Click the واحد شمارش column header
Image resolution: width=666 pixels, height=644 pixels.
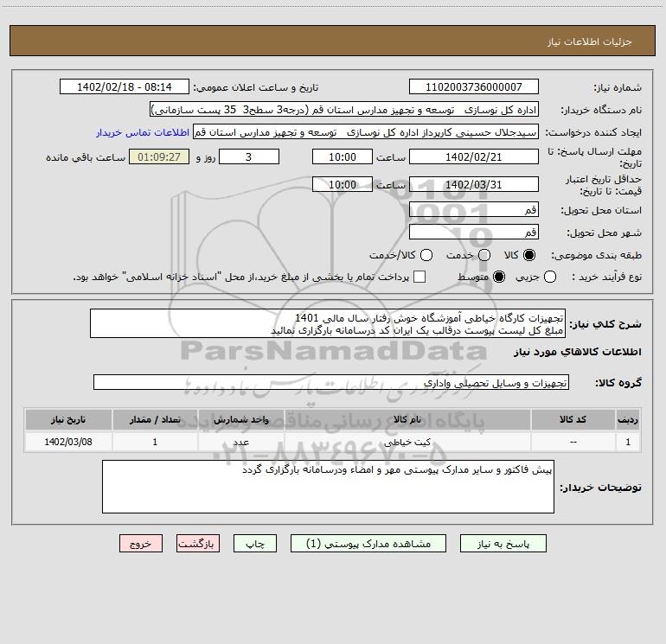[x=240, y=419]
